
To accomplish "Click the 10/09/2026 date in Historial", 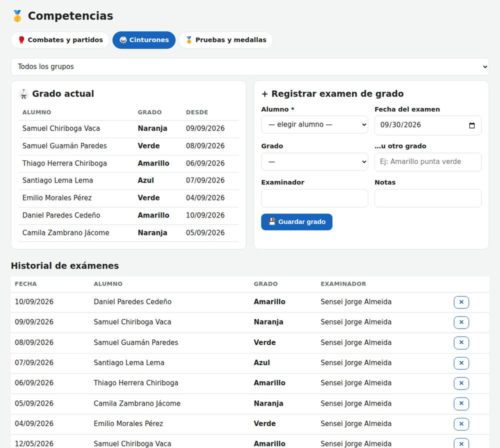I will [34, 301].
